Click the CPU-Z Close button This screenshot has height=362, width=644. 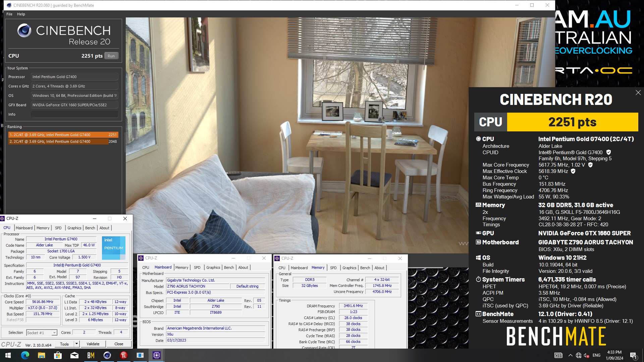coord(119,344)
